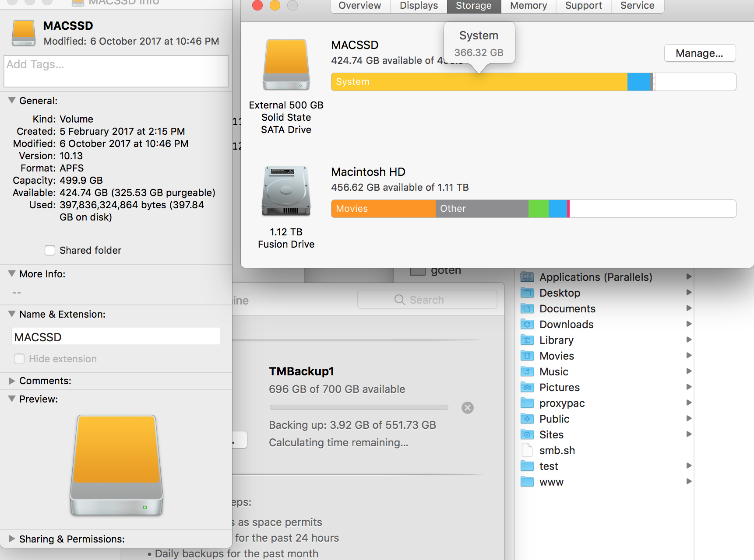
Task: Select the smb.sh file icon
Action: (527, 450)
